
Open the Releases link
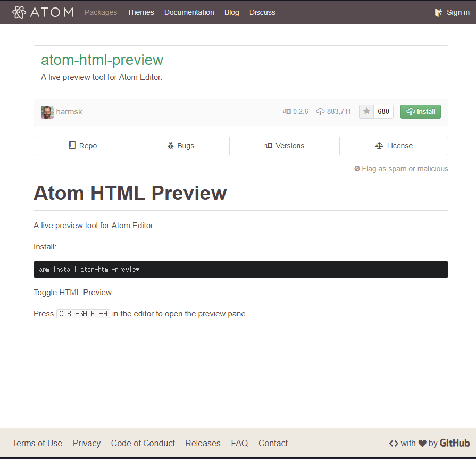coord(203,443)
